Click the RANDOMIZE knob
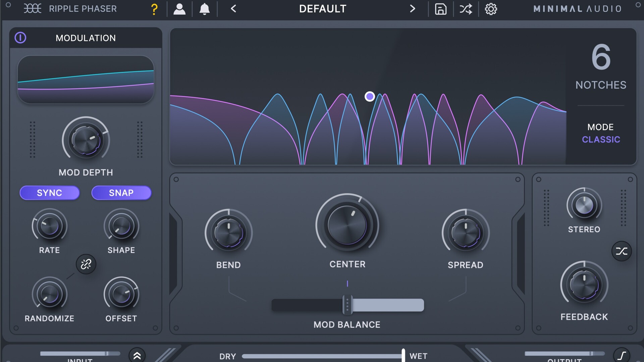This screenshot has height=362, width=644. pyautogui.click(x=50, y=294)
